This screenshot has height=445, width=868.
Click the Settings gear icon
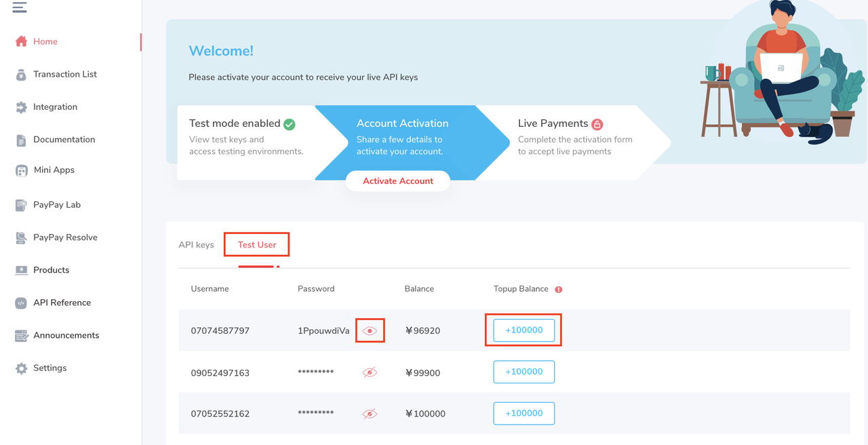(x=21, y=368)
